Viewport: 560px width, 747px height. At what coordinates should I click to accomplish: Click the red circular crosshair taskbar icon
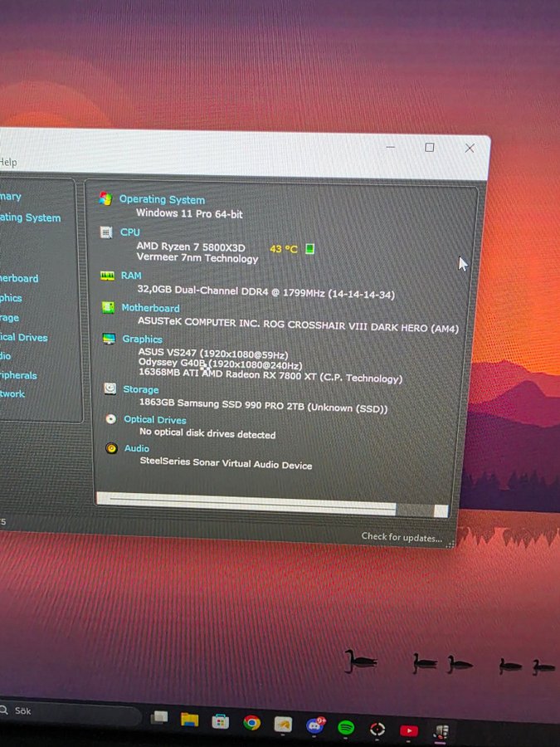tap(377, 729)
